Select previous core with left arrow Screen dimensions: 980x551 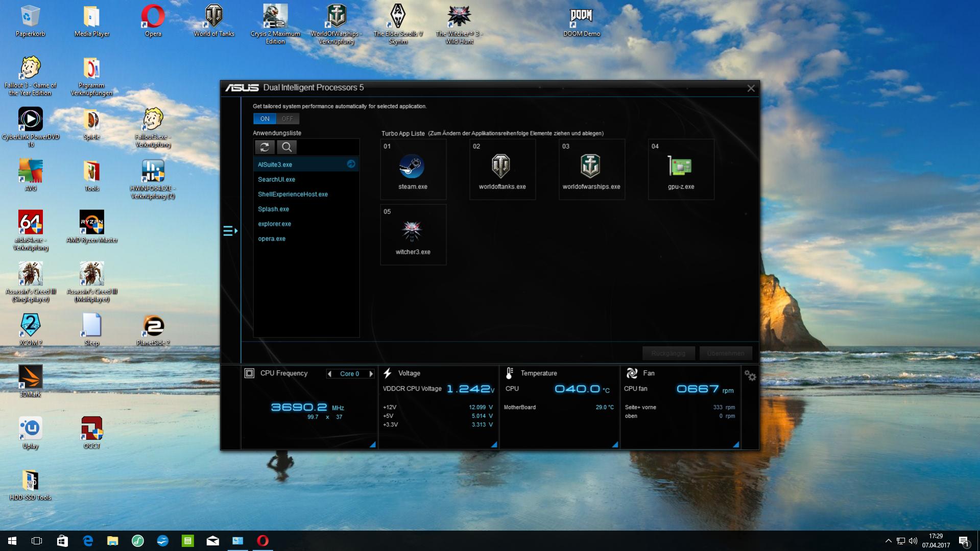click(329, 374)
